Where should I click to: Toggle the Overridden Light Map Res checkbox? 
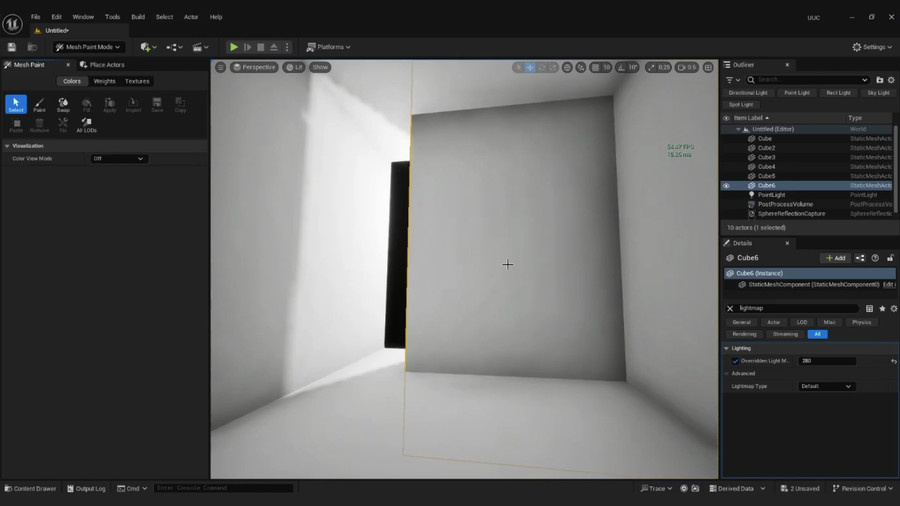[x=735, y=361]
